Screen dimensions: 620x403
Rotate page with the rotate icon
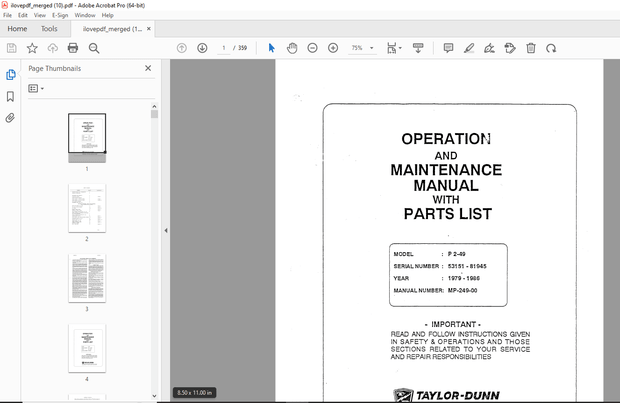pos(551,48)
